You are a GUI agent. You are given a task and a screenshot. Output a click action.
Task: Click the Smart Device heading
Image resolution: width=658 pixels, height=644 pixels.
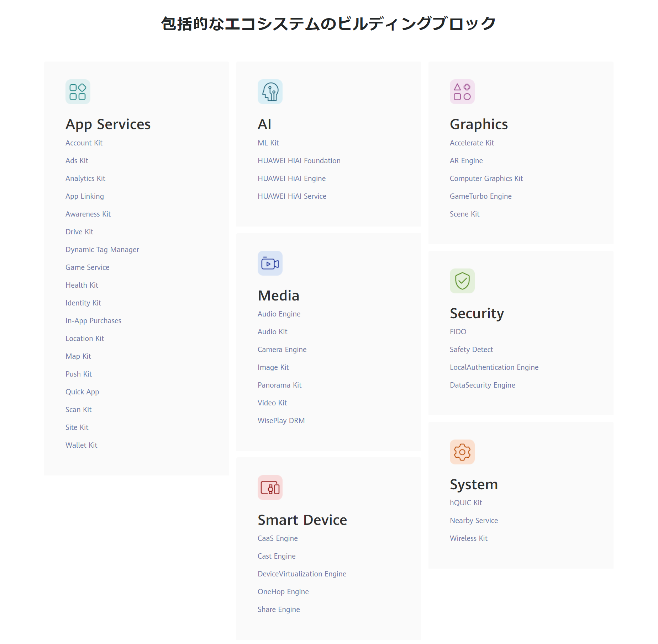pyautogui.click(x=302, y=520)
